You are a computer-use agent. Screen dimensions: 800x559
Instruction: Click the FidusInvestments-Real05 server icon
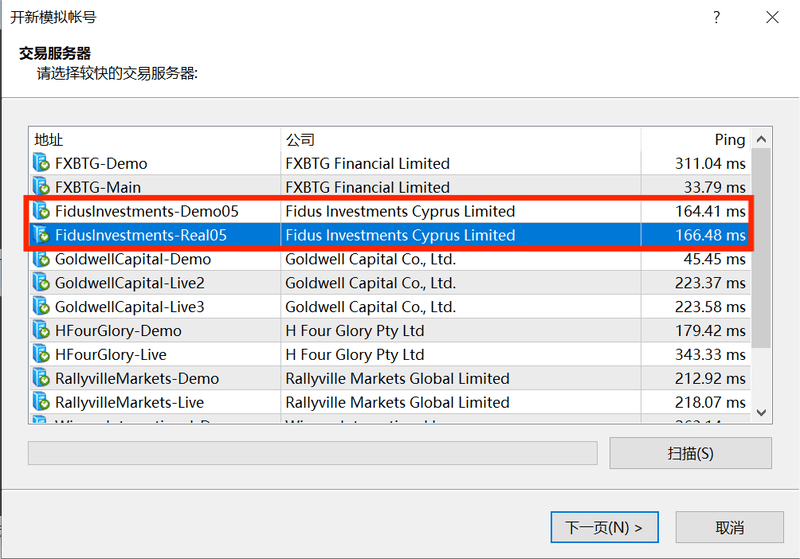click(x=41, y=235)
